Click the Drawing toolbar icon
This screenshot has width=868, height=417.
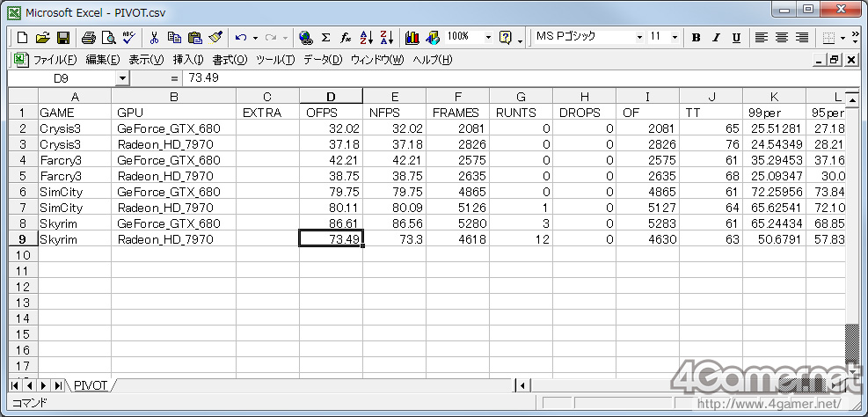433,38
